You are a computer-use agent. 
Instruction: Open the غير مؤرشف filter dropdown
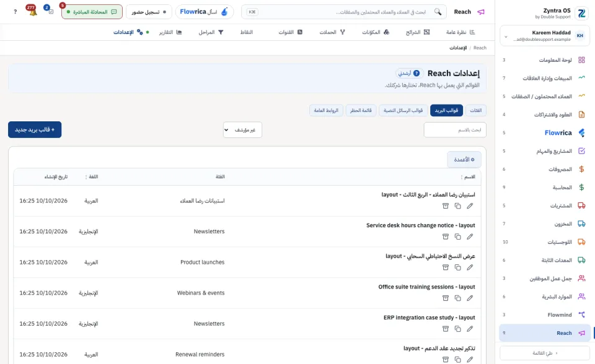242,129
